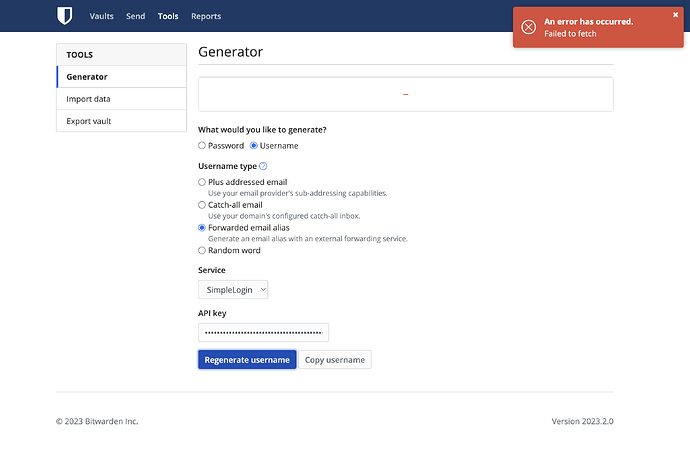Click the 'API key' field label
The height and width of the screenshot is (465, 690).
[x=212, y=313]
